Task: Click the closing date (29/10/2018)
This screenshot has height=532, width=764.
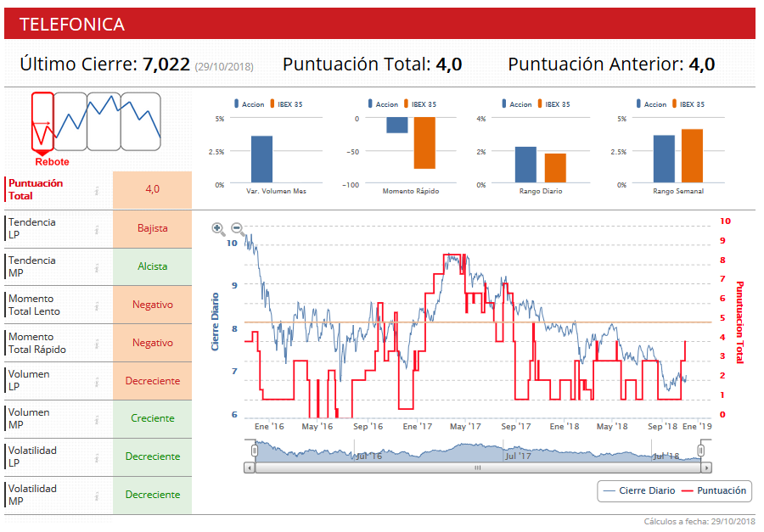Action: (x=224, y=67)
